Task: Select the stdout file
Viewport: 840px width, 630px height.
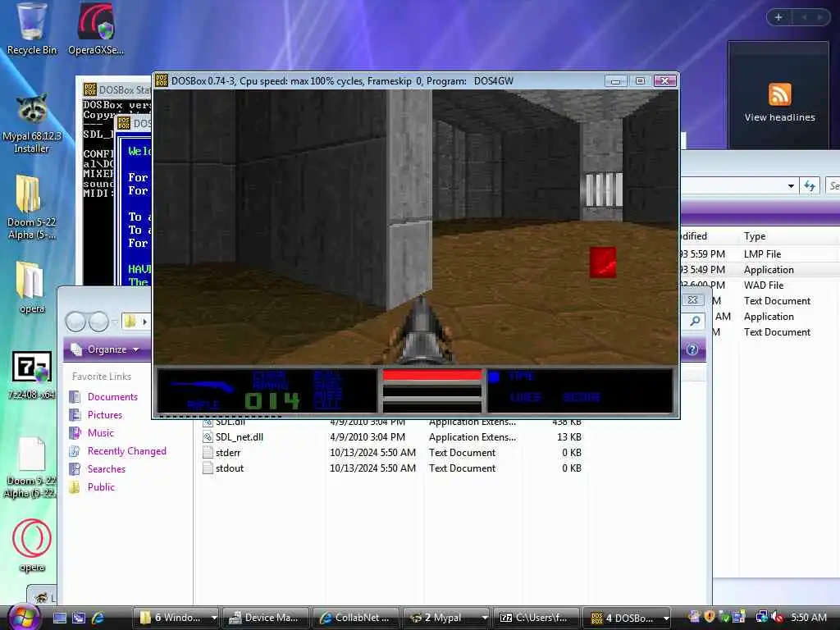Action: pyautogui.click(x=230, y=468)
